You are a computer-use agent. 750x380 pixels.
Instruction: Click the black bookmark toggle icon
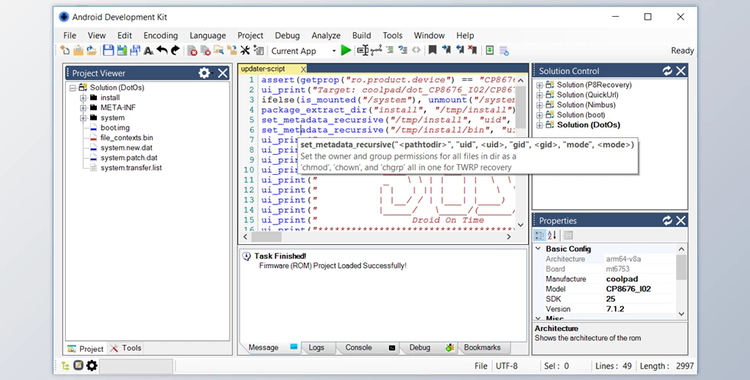[432, 50]
